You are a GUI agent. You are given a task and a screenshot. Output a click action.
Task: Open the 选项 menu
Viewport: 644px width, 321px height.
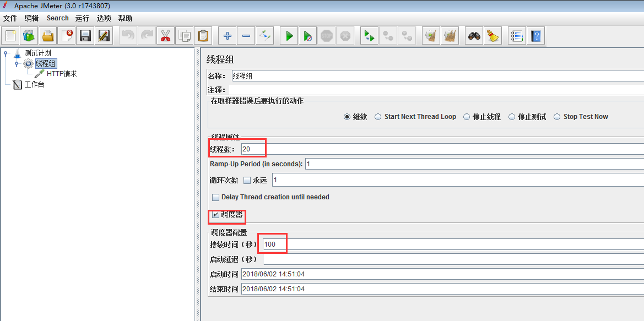(x=104, y=18)
